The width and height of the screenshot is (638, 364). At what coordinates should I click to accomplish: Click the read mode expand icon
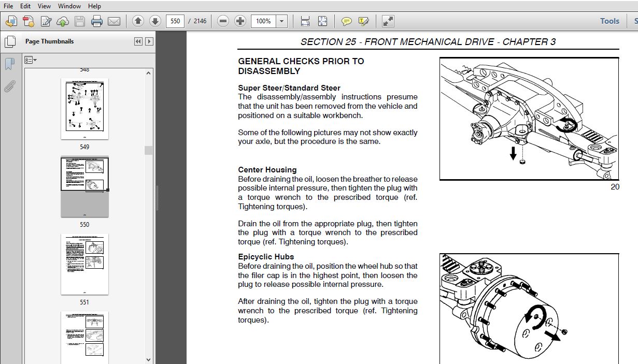pyautogui.click(x=388, y=21)
